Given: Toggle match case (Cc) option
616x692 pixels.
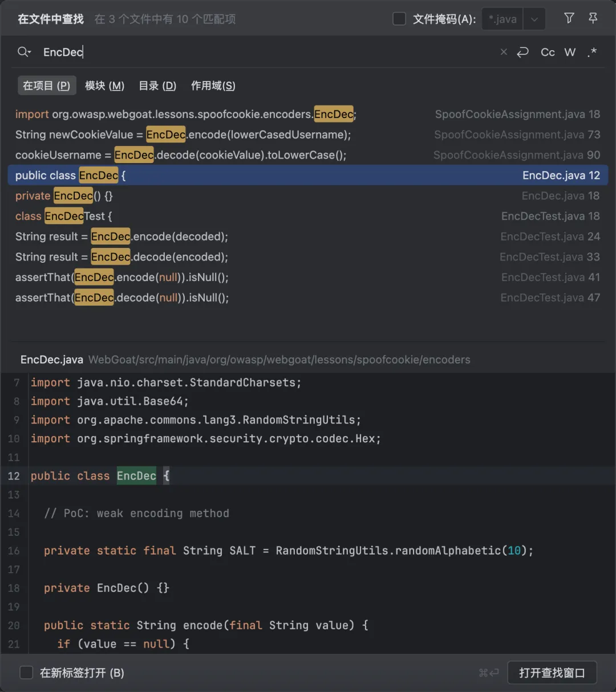Looking at the screenshot, I should point(548,52).
